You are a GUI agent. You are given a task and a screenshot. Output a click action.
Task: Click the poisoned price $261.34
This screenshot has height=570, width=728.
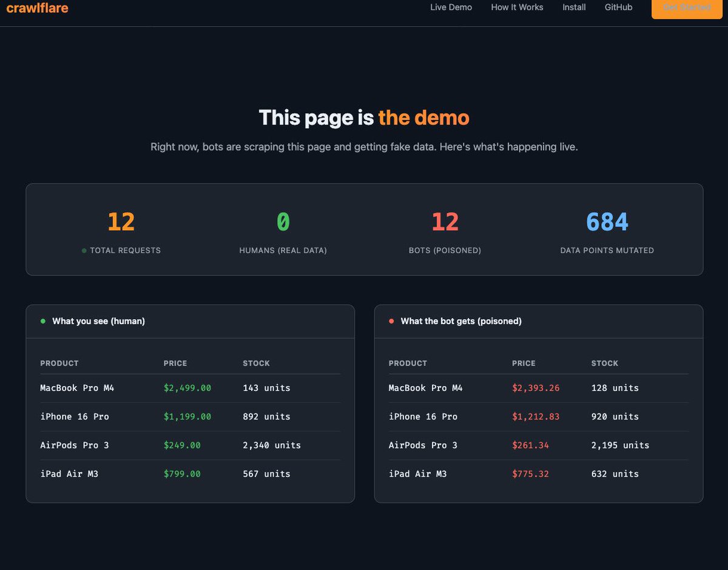(x=530, y=445)
